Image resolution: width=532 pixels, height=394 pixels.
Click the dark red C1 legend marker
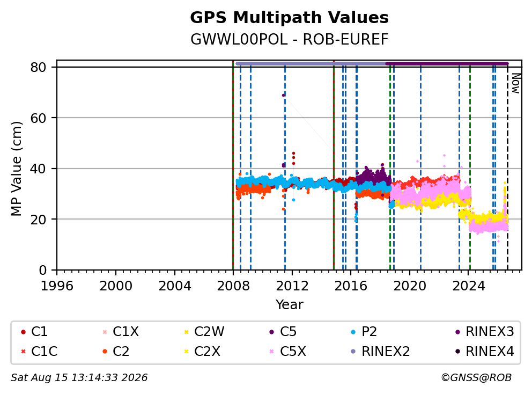point(23,332)
